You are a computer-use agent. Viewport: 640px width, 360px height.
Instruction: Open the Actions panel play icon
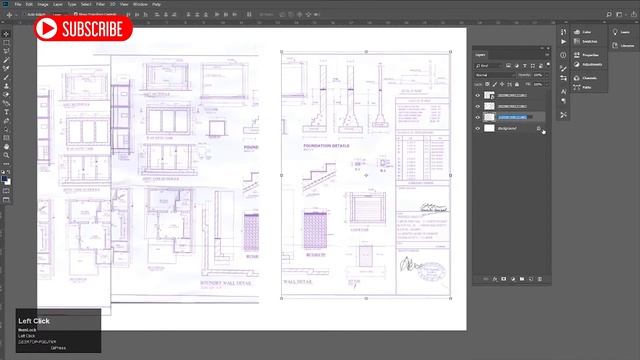coord(563,42)
